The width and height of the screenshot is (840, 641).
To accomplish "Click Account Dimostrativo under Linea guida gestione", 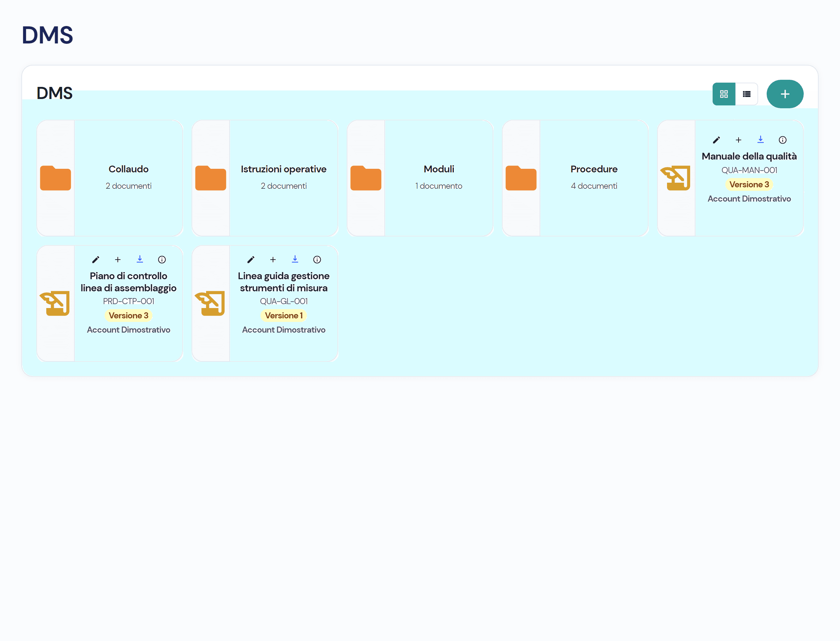I will tap(284, 330).
